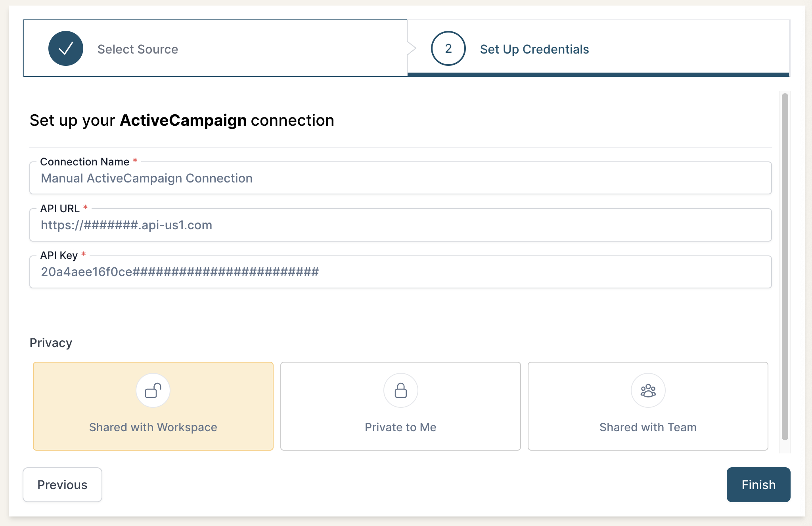Select the API Key field value
This screenshot has width=812, height=526.
click(x=400, y=272)
